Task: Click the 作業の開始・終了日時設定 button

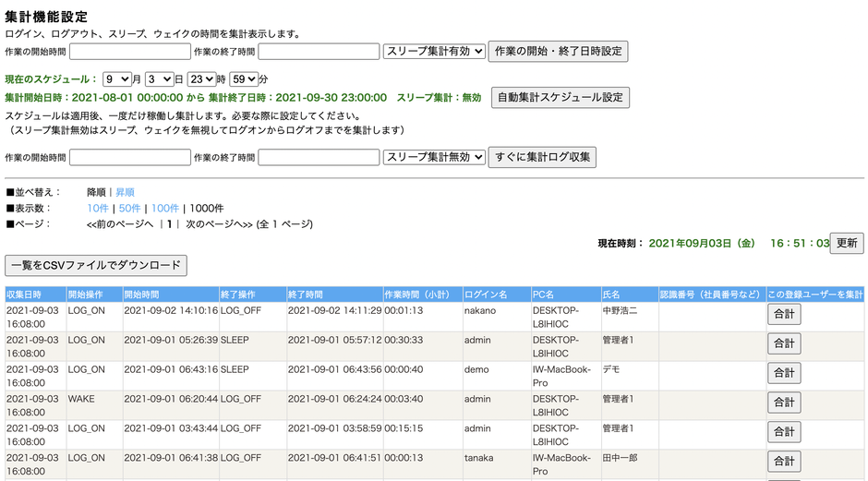Action: click(558, 52)
